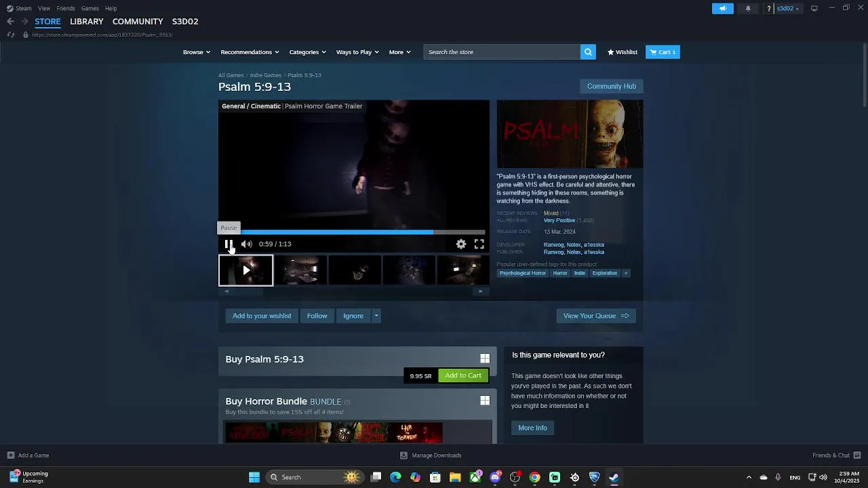868x488 pixels.
Task: Open the Community Hub
Action: point(612,86)
